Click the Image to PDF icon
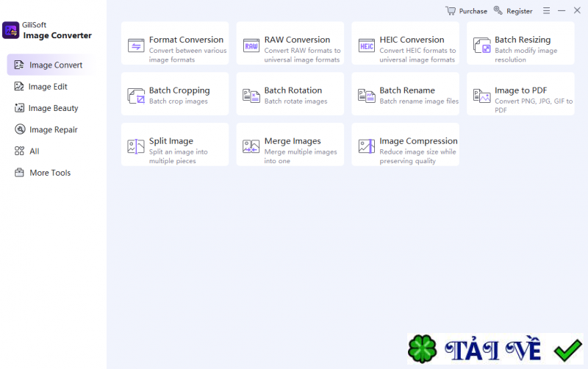Viewport: 588px width, 369px height. point(481,96)
